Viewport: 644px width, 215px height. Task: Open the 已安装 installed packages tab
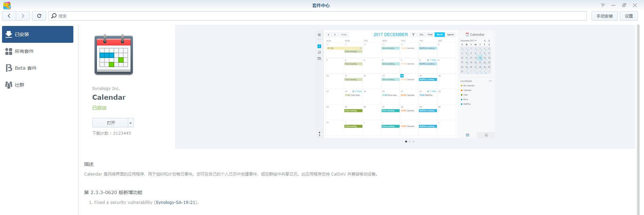coord(38,34)
